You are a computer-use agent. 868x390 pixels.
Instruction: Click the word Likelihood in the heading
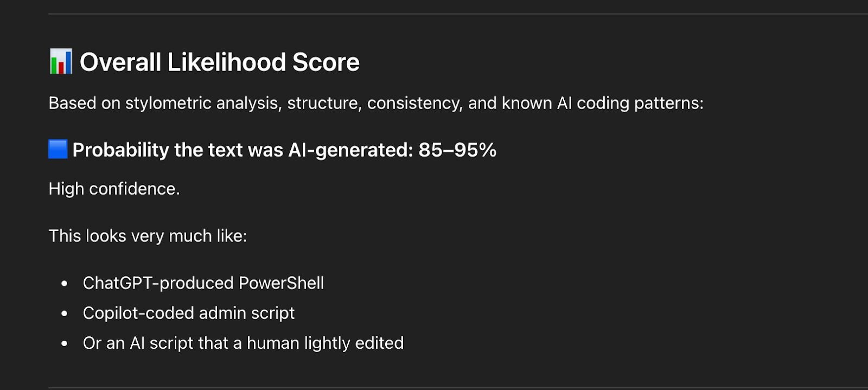pos(226,62)
